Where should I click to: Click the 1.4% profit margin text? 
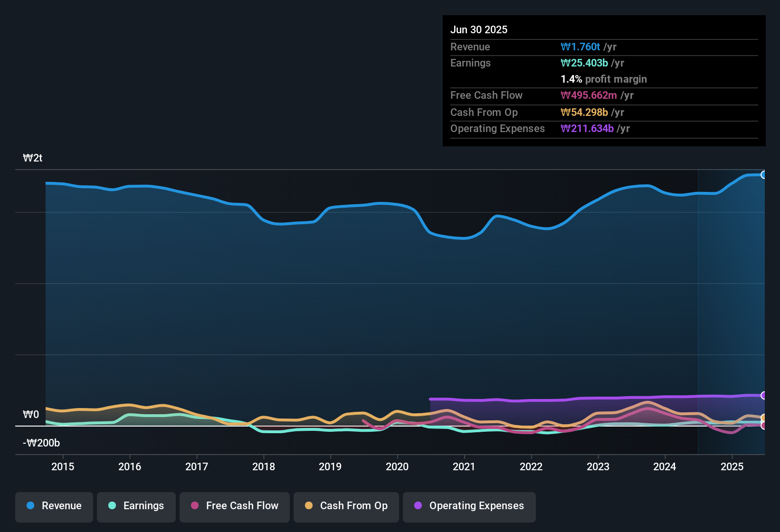[603, 79]
